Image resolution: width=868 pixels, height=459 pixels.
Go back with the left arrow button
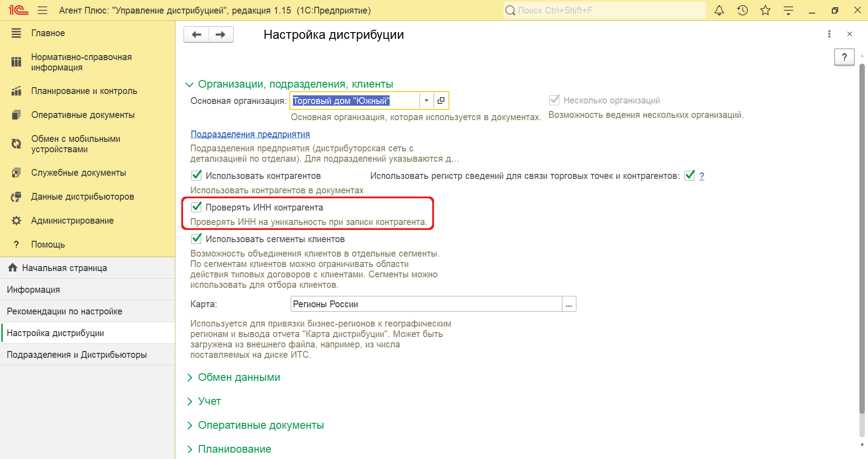[x=197, y=34]
